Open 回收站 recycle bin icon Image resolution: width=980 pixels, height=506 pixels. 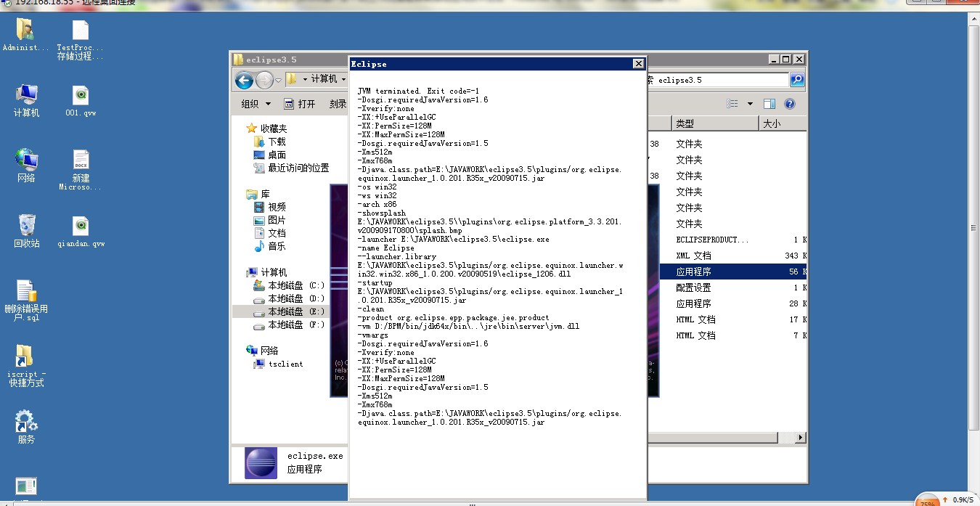(x=26, y=231)
